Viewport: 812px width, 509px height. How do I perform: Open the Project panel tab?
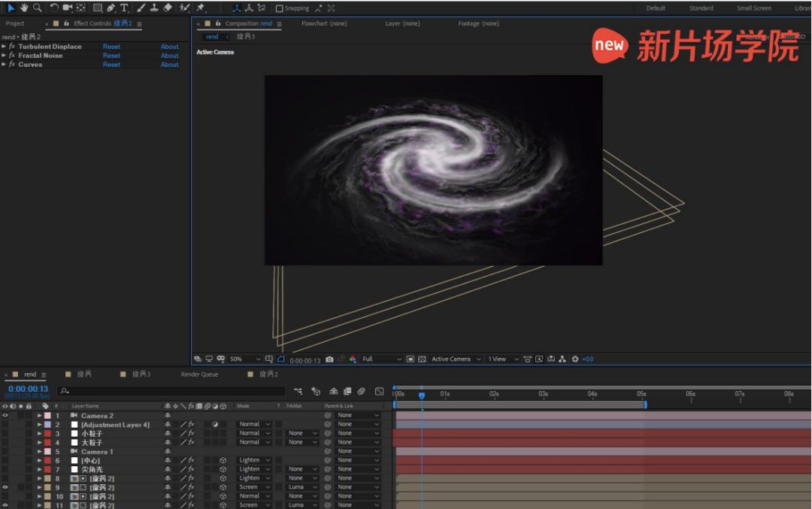(15, 23)
